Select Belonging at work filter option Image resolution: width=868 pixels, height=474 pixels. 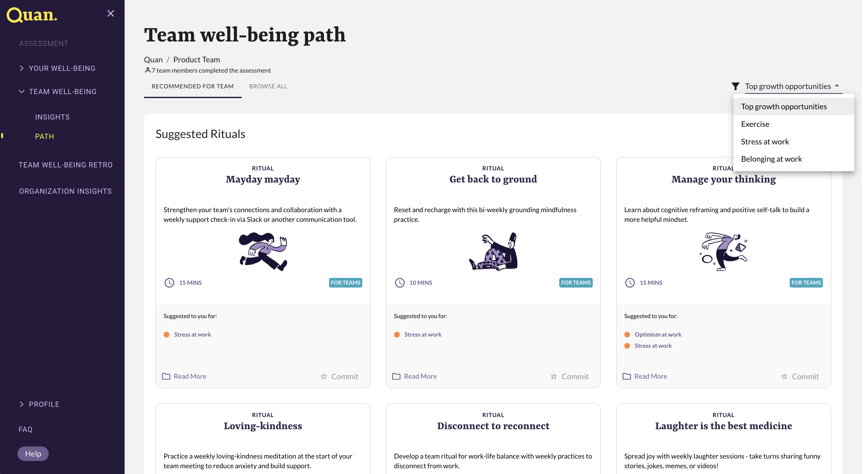pos(771,159)
